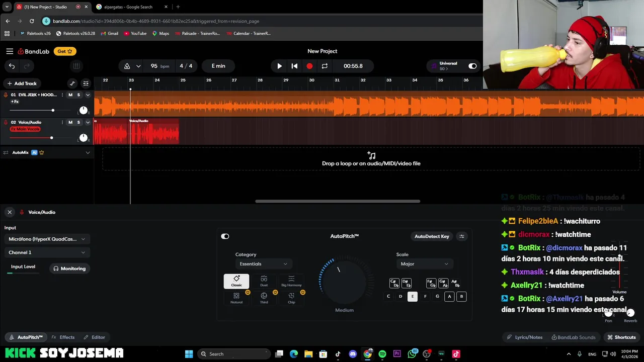Solo the EVIL JERK track
The height and width of the screenshot is (362, 644).
click(x=78, y=95)
